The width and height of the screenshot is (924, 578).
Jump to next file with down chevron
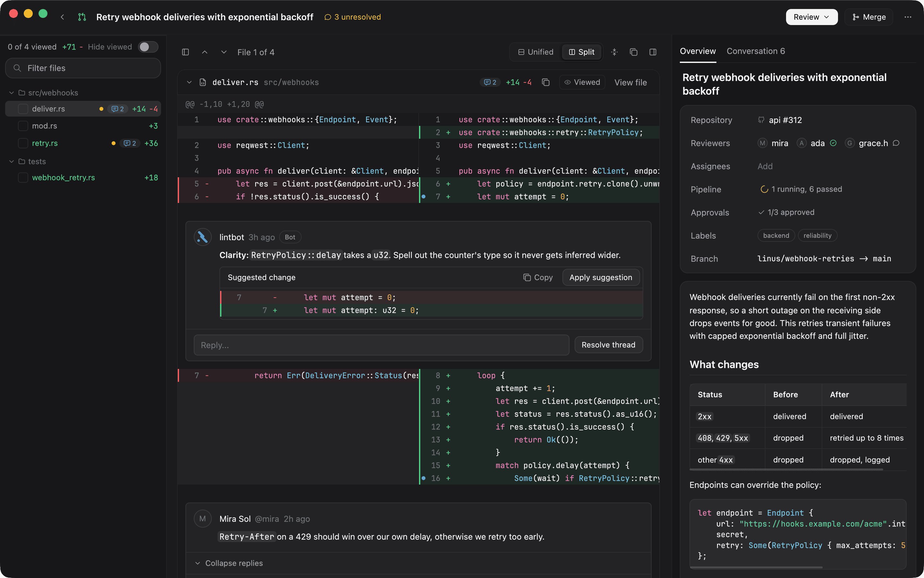(x=224, y=52)
